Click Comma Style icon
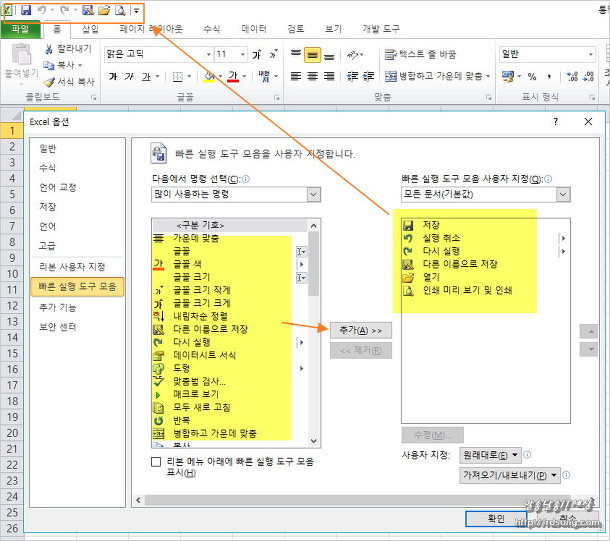The height and width of the screenshot is (541, 610). [549, 77]
